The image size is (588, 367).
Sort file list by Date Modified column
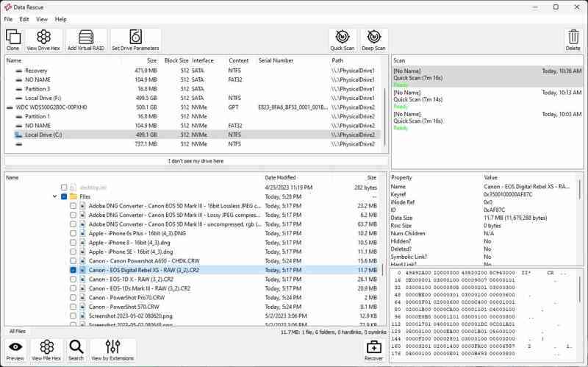pyautogui.click(x=280, y=177)
